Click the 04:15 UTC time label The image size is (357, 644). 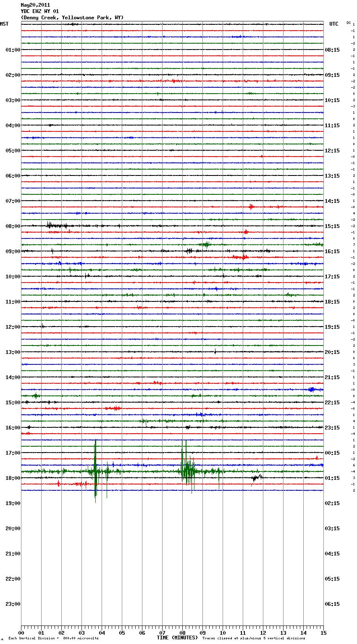tap(332, 554)
